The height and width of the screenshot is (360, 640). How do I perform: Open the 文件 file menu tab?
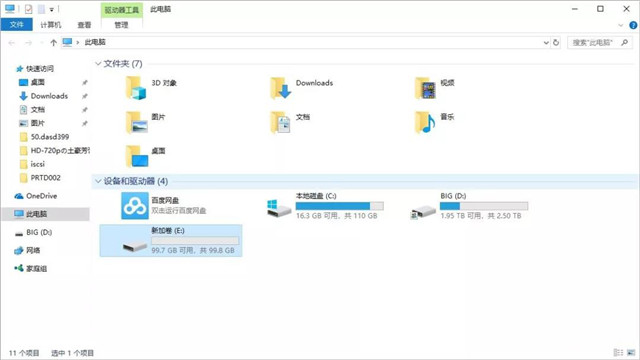coord(16,25)
